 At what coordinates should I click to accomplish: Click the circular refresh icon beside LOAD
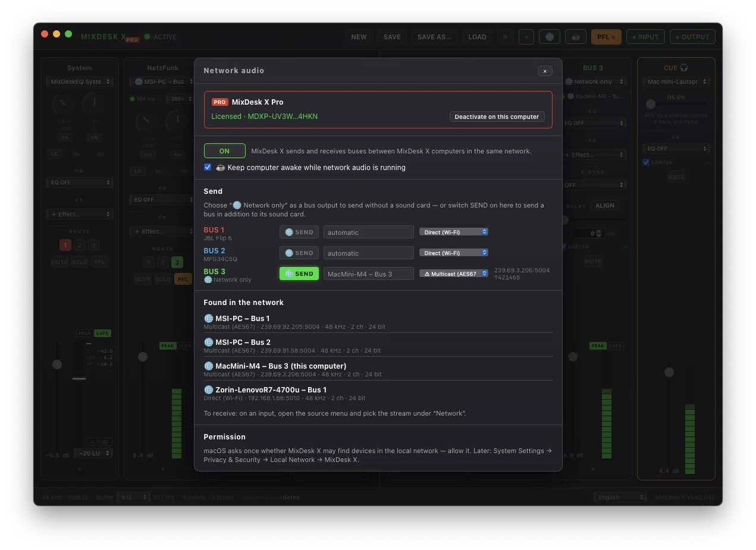(x=505, y=37)
